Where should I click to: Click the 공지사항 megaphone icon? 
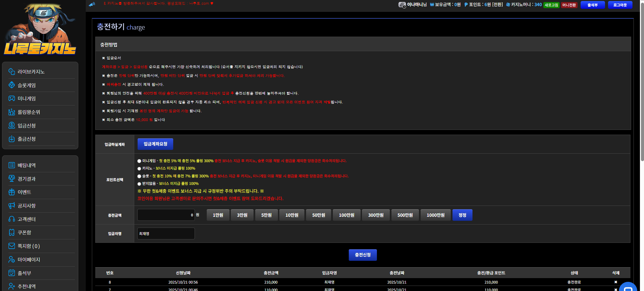coord(12,206)
